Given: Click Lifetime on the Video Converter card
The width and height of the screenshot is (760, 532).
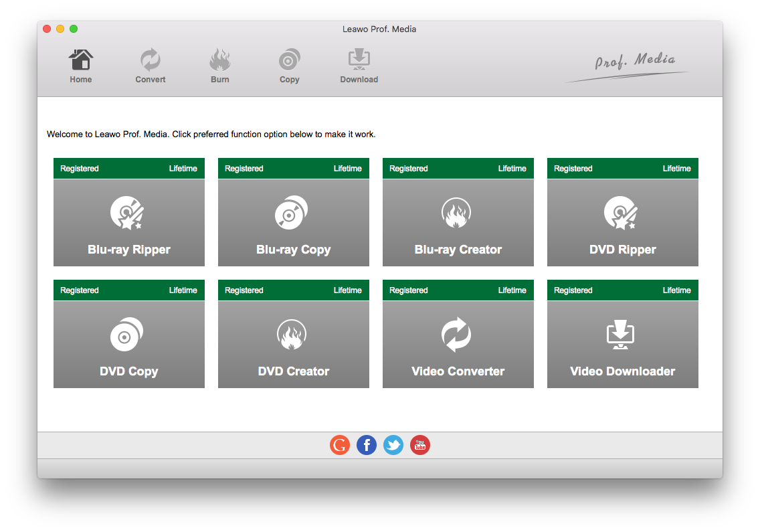Looking at the screenshot, I should pyautogui.click(x=512, y=290).
